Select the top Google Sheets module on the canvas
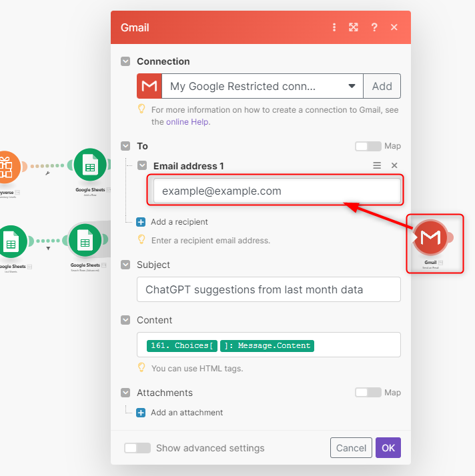The image size is (475, 476). 90,165
